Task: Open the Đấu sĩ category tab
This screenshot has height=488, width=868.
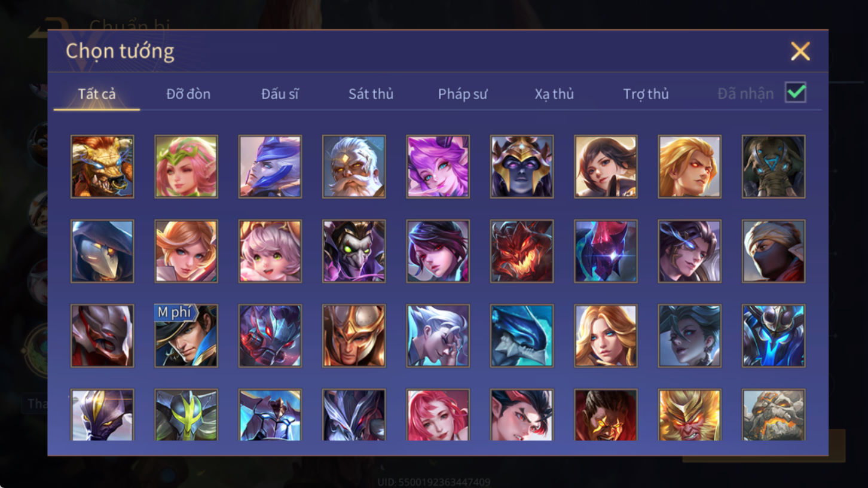Action: 280,94
